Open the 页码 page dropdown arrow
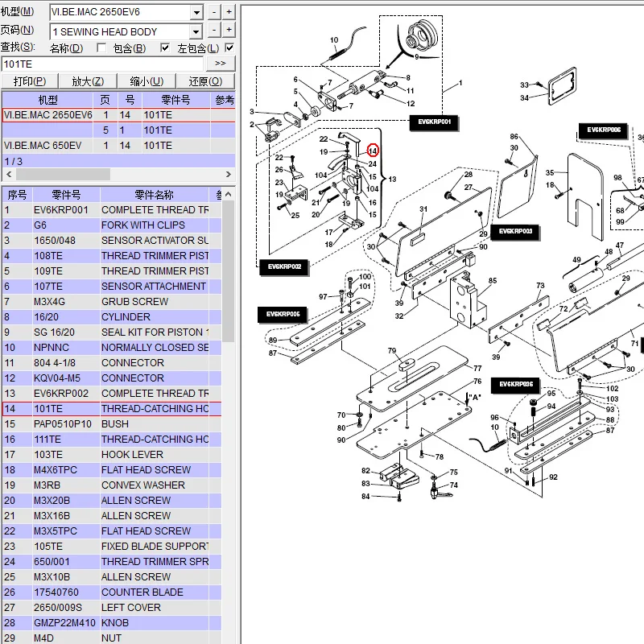Image resolution: width=644 pixels, height=644 pixels. tap(196, 31)
